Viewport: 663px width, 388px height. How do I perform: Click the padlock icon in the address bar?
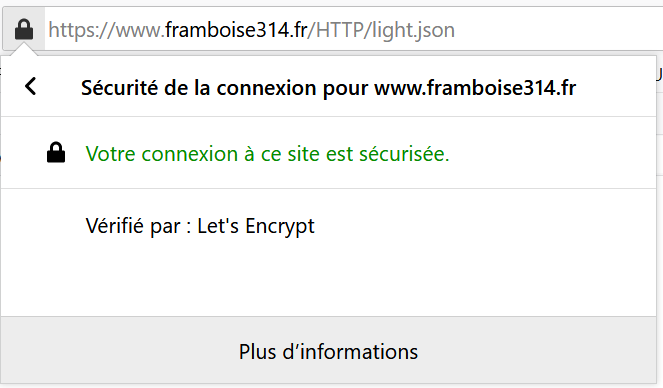[24, 30]
